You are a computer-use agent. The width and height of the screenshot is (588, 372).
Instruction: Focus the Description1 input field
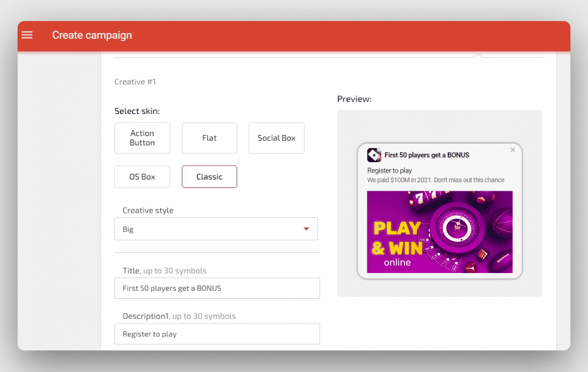(217, 334)
